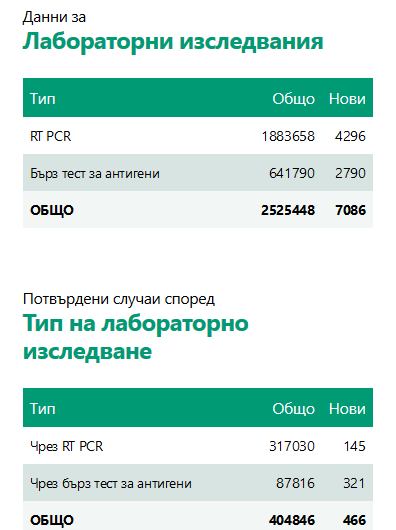Click the new tests total 7086
Image resolution: width=396 pixels, height=530 pixels.
[x=350, y=210]
